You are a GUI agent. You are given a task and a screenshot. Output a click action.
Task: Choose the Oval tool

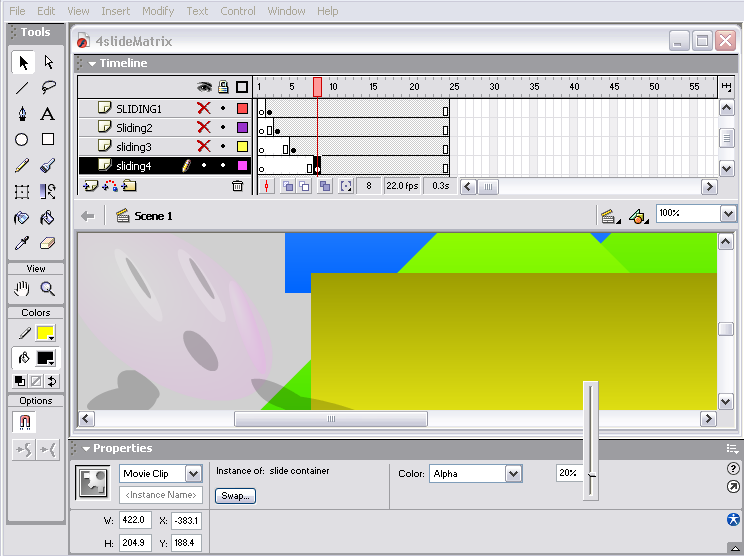coord(22,140)
